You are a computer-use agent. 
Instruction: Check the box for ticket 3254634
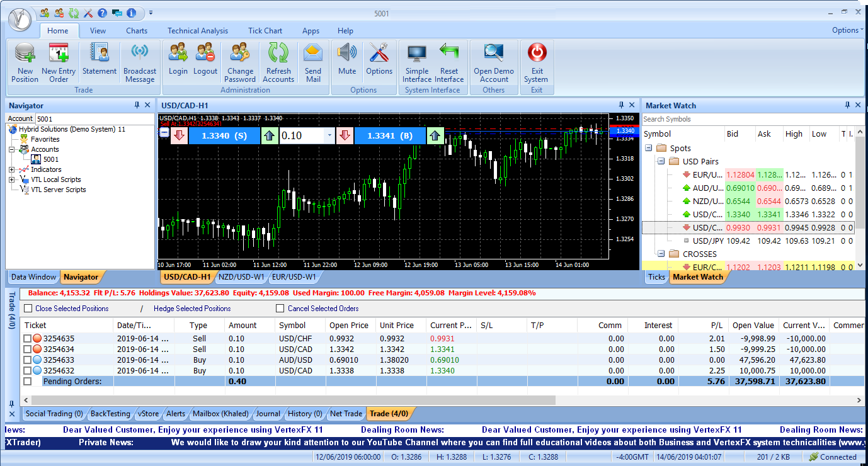click(x=27, y=349)
